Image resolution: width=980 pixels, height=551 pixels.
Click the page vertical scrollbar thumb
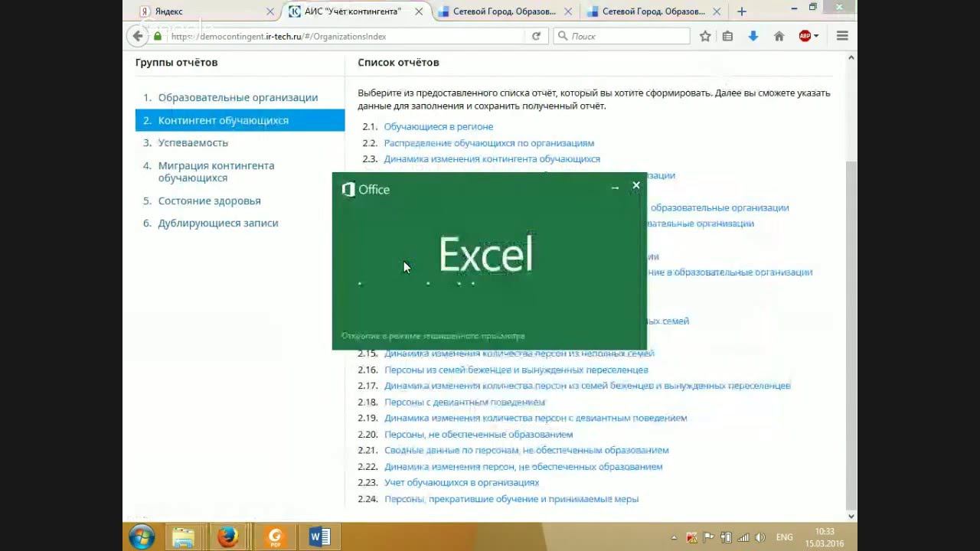pos(851,334)
